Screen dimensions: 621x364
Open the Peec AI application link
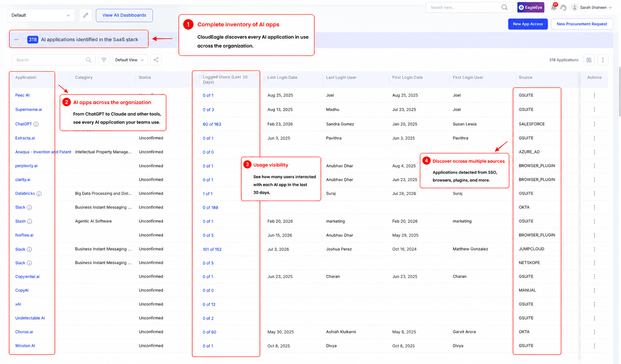point(22,96)
